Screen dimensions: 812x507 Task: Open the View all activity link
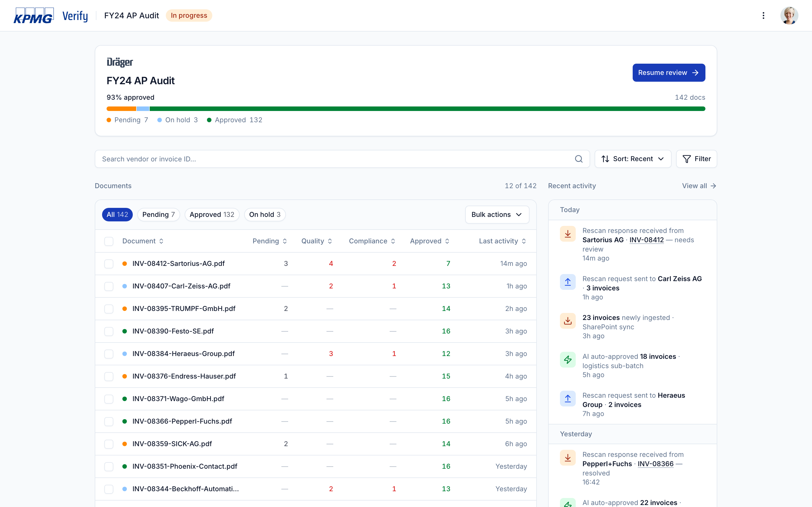[699, 186]
